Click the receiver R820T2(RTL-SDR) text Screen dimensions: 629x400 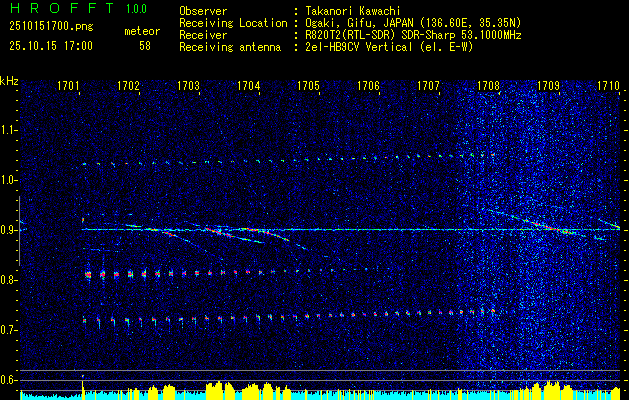tap(413, 35)
